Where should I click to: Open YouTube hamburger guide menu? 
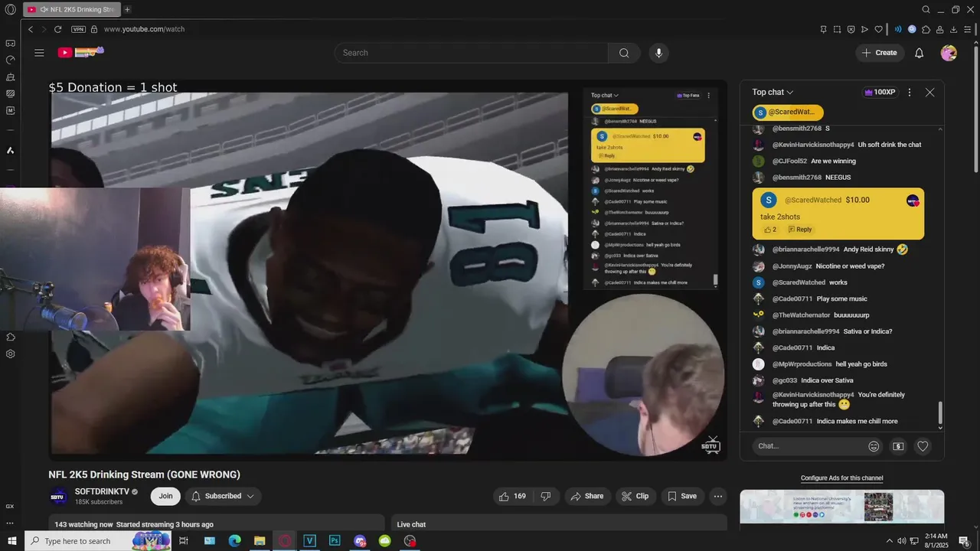(x=39, y=53)
